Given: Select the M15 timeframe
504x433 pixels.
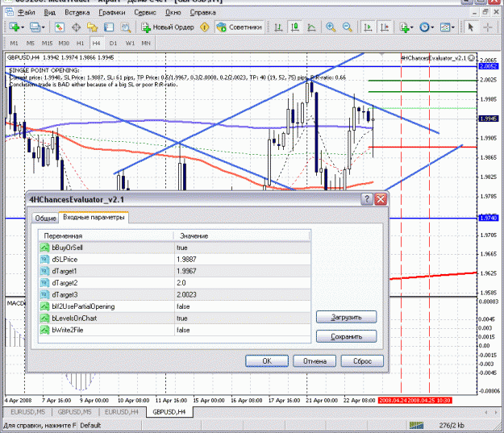Looking at the screenshot, I should point(47,43).
